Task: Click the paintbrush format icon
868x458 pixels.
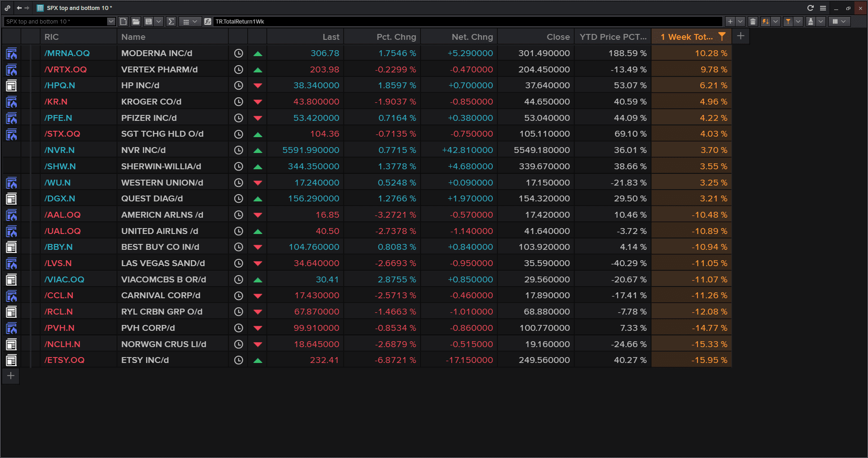Action: [x=811, y=21]
